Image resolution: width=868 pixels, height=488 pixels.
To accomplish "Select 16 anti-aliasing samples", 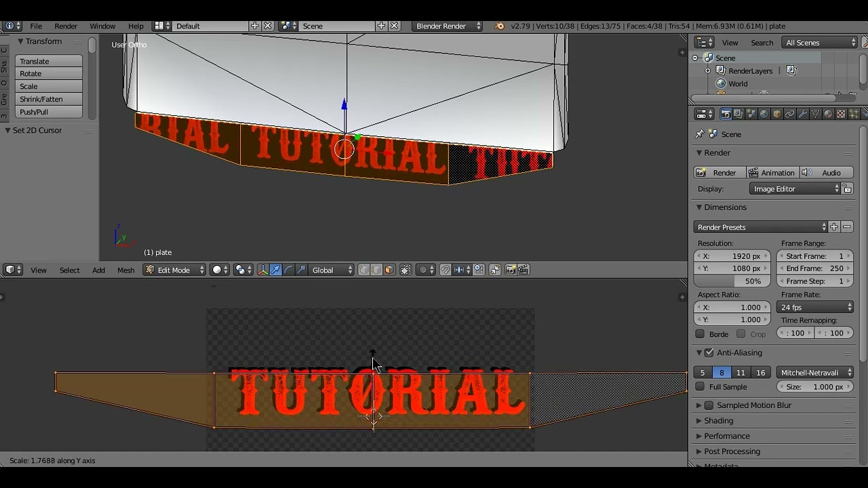I will [761, 373].
